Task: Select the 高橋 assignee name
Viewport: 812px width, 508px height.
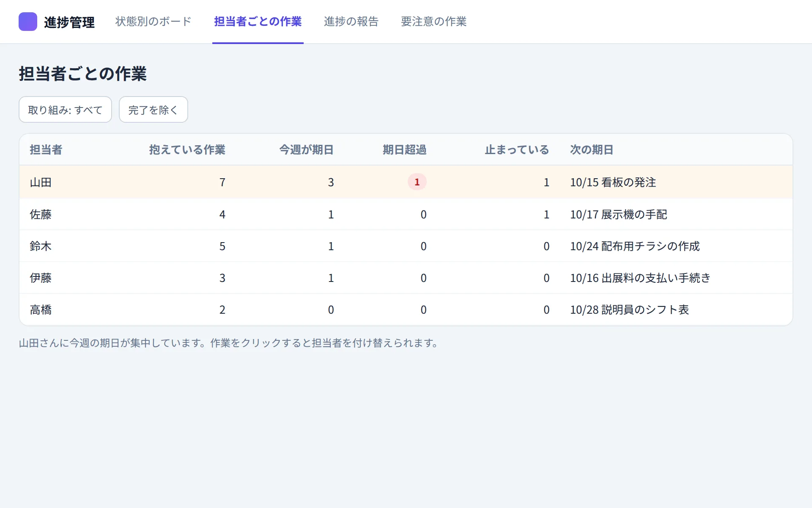Action: click(x=41, y=310)
